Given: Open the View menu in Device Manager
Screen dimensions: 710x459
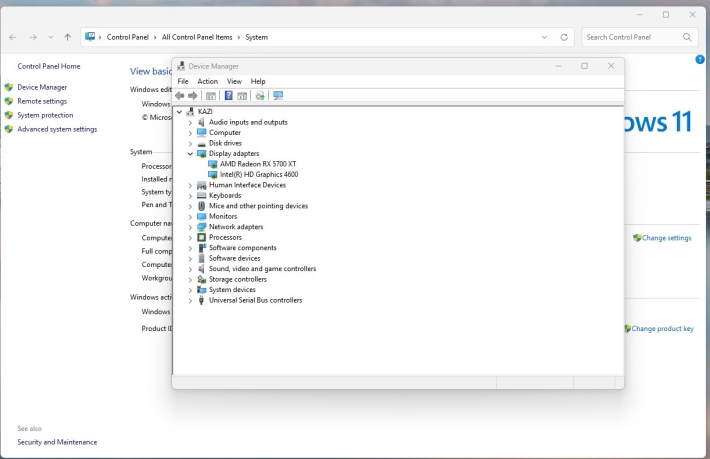Looking at the screenshot, I should [x=234, y=81].
